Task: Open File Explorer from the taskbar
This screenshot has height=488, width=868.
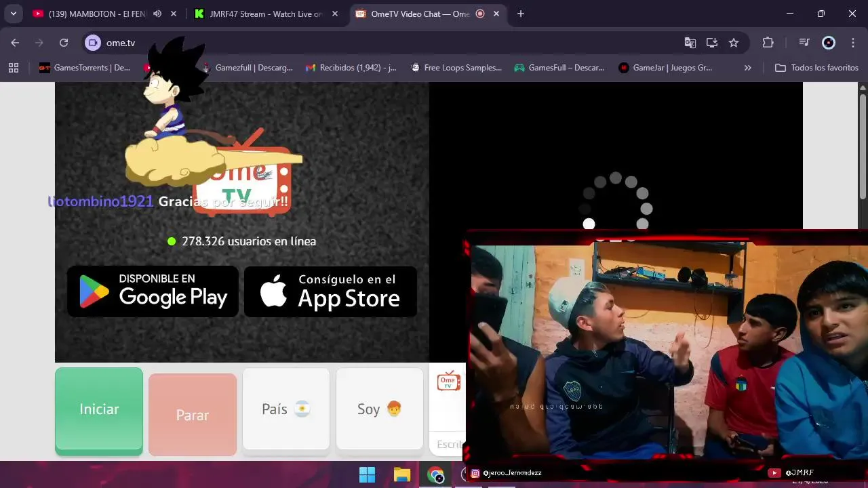Action: pos(402,474)
